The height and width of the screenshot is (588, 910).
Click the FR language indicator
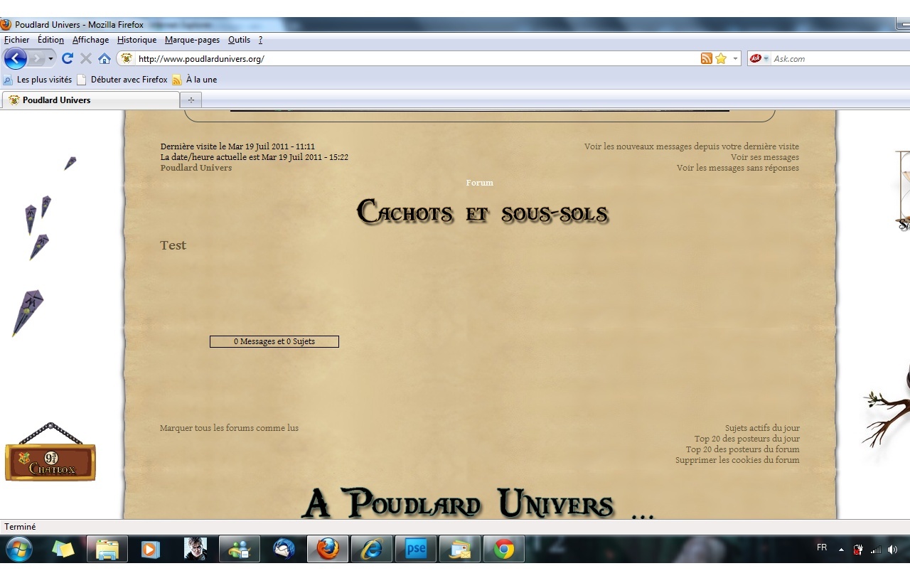(x=822, y=547)
